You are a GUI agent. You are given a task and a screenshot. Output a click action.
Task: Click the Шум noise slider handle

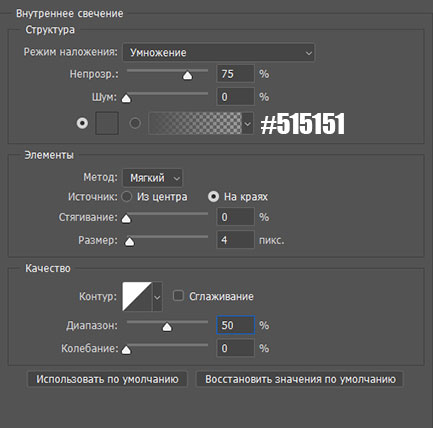pos(126,99)
